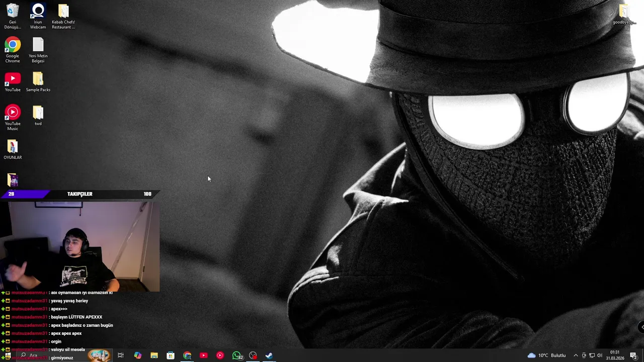Open the clock showing 01:31 31.03.2026

615,355
